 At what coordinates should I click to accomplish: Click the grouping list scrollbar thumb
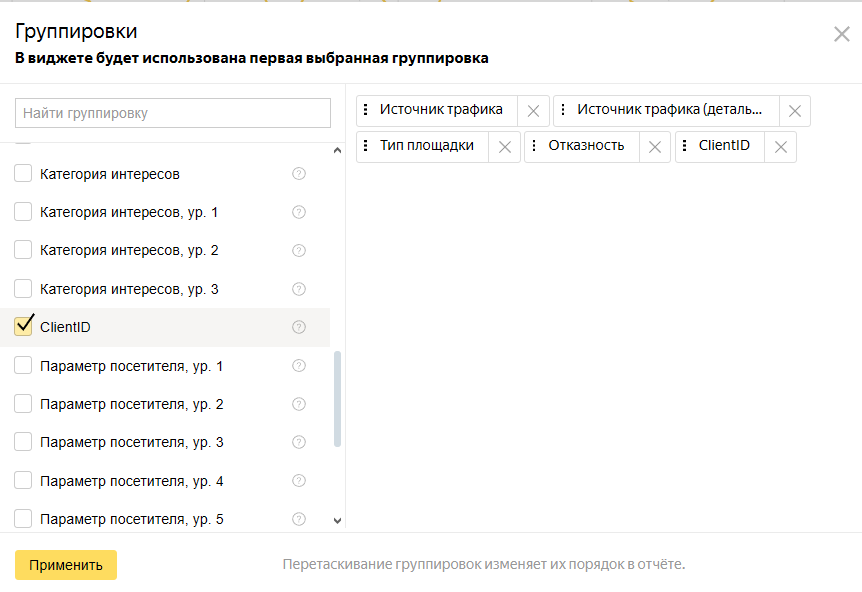[x=337, y=400]
